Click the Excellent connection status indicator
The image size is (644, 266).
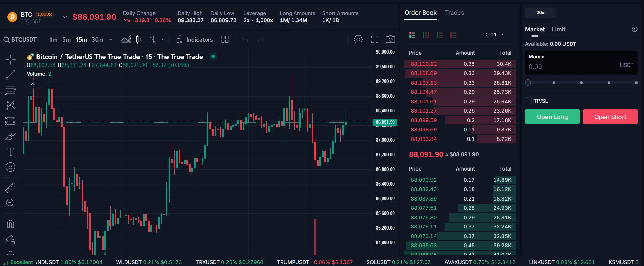click(19, 262)
